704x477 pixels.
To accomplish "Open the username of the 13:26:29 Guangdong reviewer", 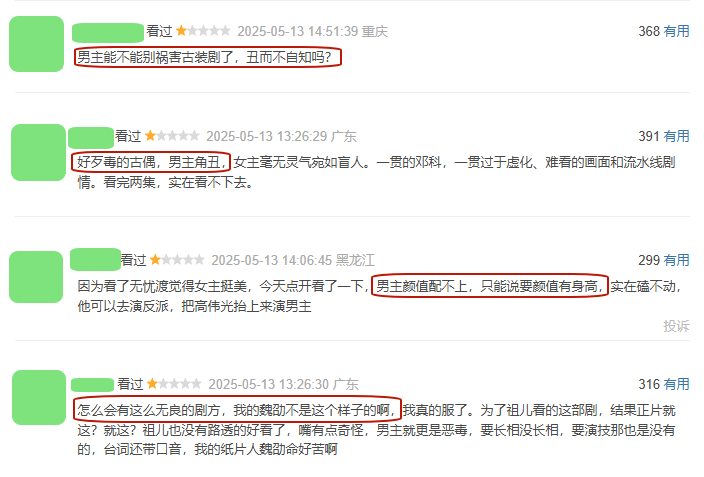I will click(x=91, y=137).
